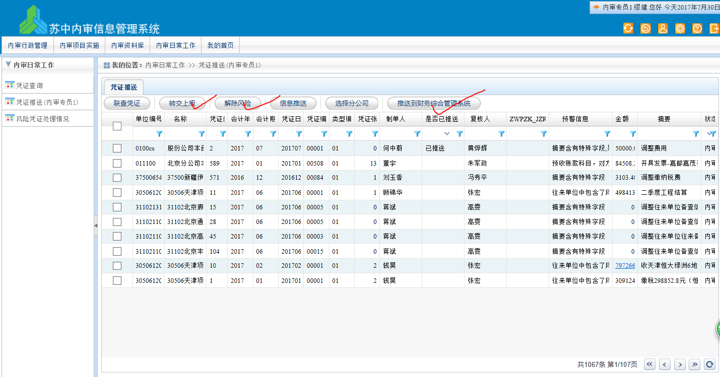Check the row for 31102北京丰 voucher 104
This screenshot has height=377, width=720.
pyautogui.click(x=117, y=251)
